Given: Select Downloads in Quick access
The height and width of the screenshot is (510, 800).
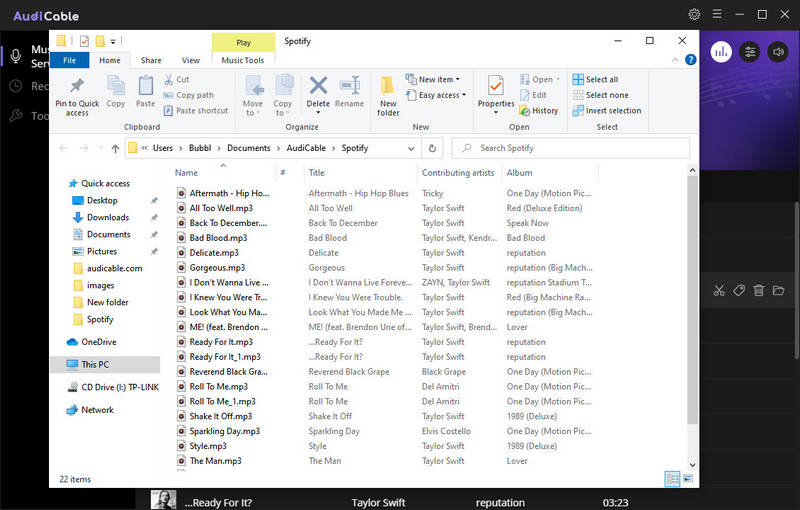Looking at the screenshot, I should coord(108,217).
